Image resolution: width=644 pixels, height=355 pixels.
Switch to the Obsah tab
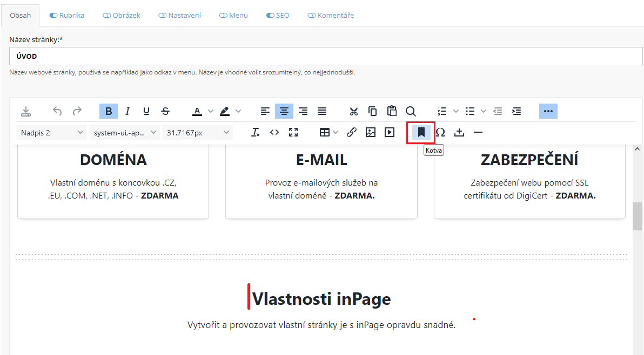point(20,16)
